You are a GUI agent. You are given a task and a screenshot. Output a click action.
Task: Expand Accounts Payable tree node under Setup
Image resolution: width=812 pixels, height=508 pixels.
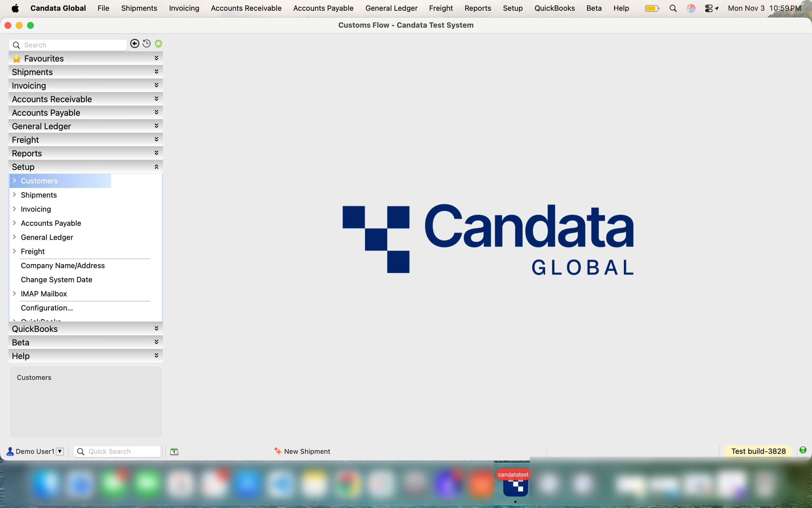click(x=14, y=223)
